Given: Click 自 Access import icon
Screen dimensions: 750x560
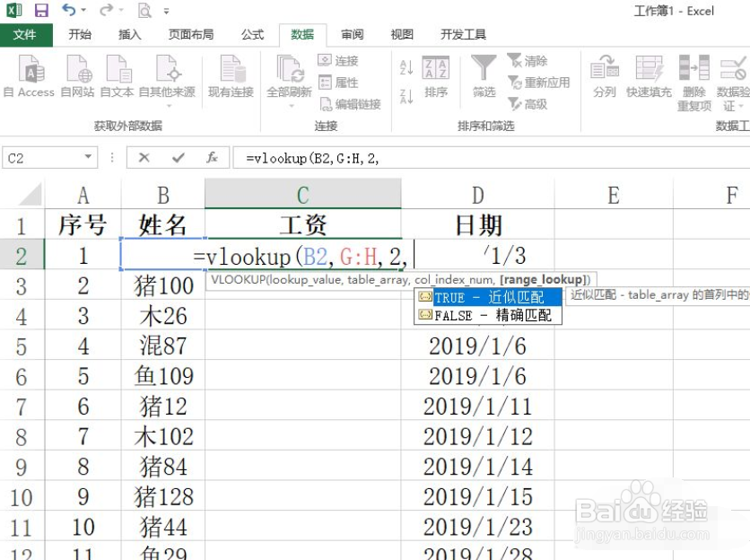Looking at the screenshot, I should coord(29,76).
